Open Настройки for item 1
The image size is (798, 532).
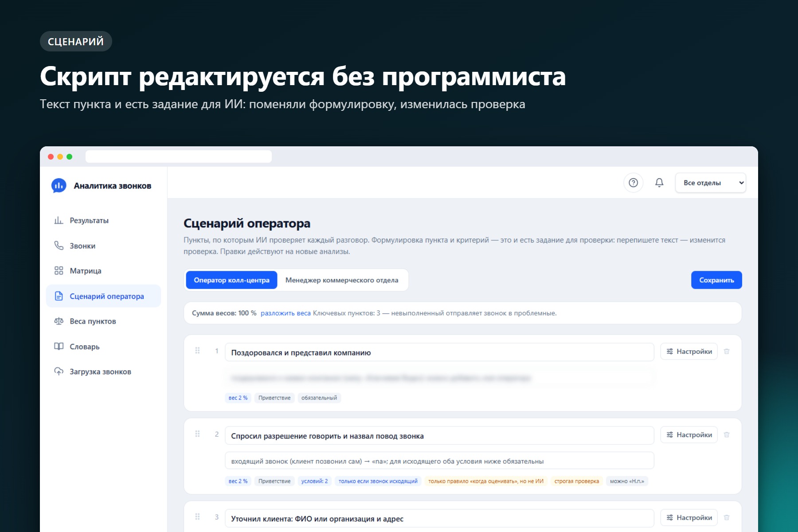[689, 352]
